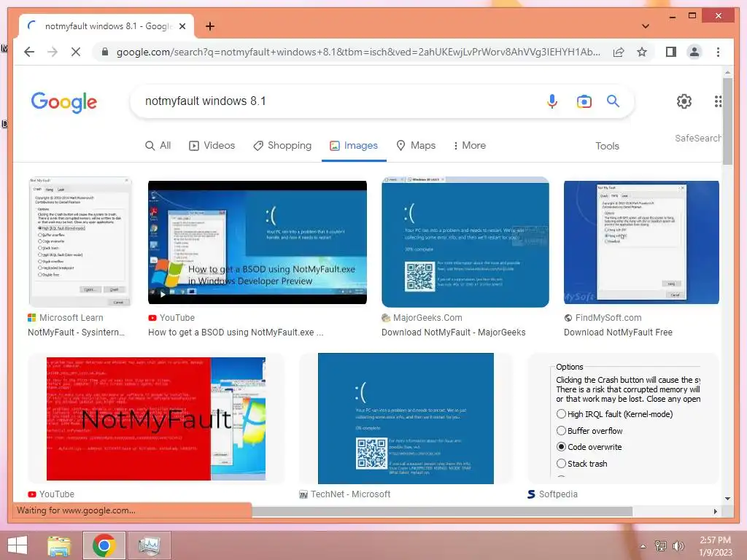Expand the More search categories

coord(469,146)
